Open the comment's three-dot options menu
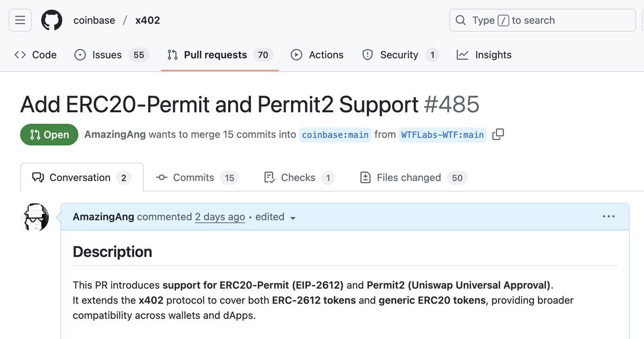 pos(609,217)
